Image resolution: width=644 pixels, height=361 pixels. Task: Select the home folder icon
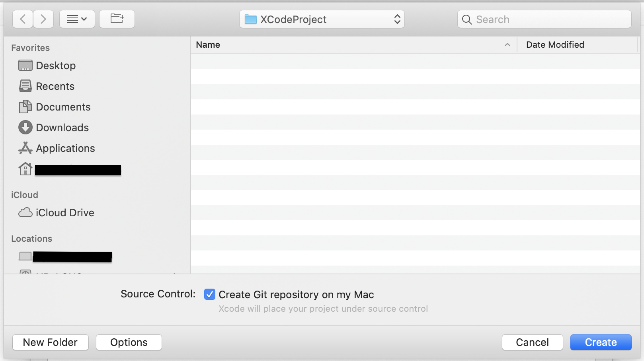pos(25,169)
